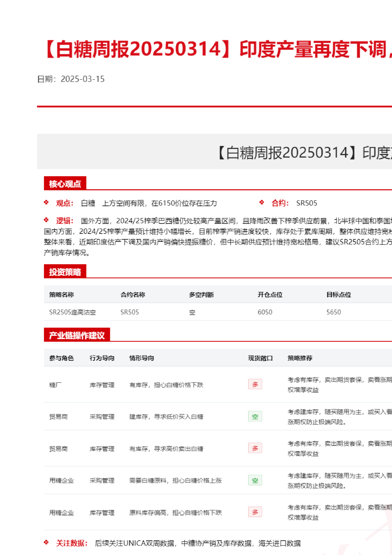Click the red bullet icon beside 关注数据

point(46,542)
